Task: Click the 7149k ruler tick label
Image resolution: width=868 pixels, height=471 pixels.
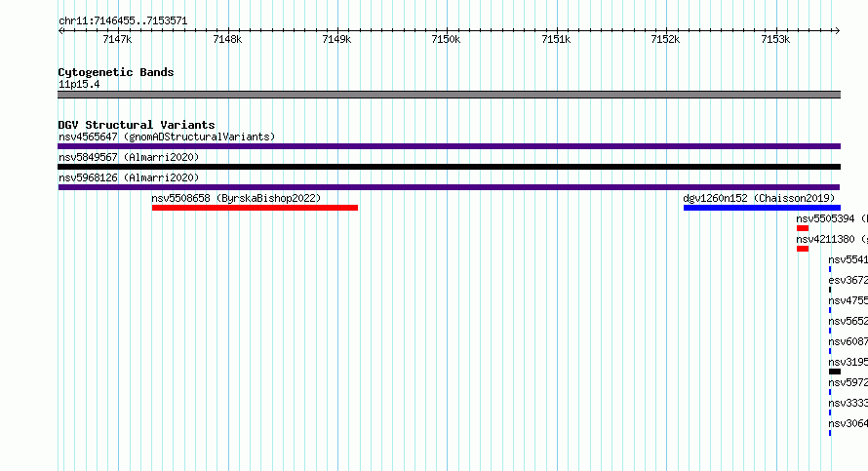Action: point(336,39)
